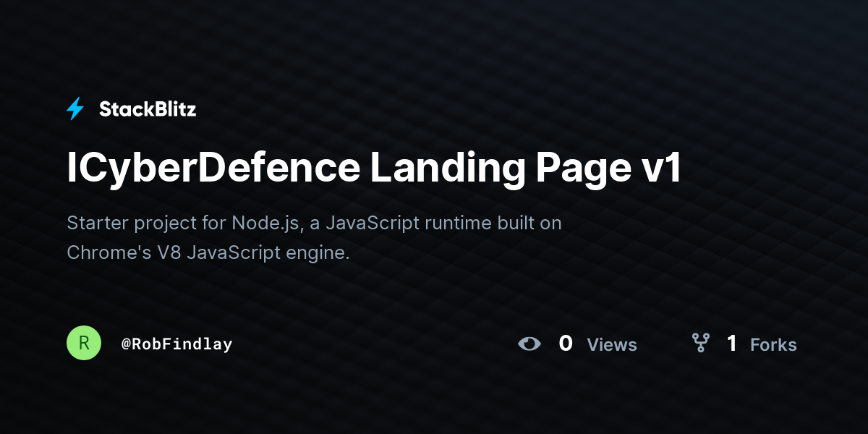This screenshot has width=868, height=434.
Task: Select the ICyberDefence Landing Page v1 title
Action: (374, 169)
